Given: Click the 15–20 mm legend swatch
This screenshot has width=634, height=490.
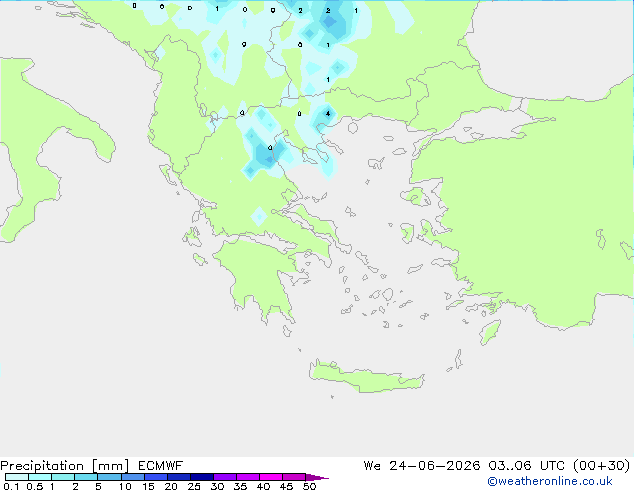Looking at the screenshot, I should pos(155,477).
